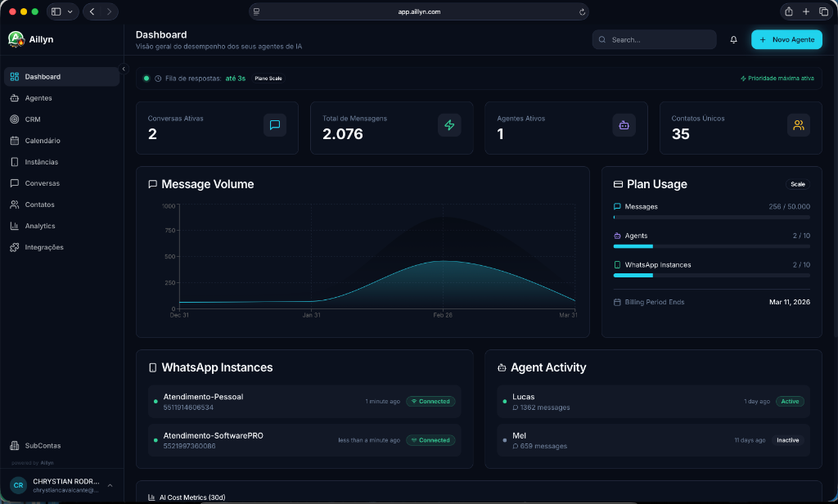Click the app.aillyn.com address bar
Viewport: 838px width, 504px height.
click(419, 11)
